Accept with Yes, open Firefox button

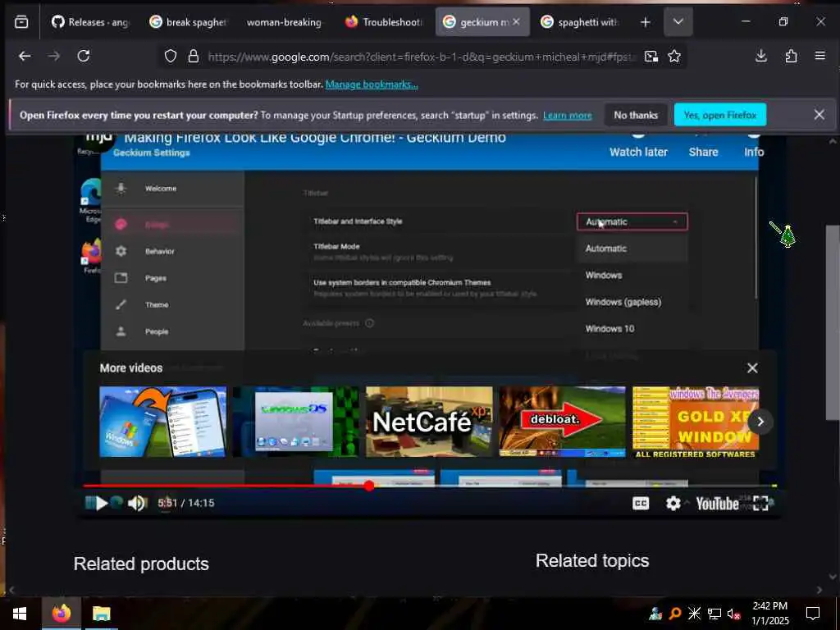coord(720,115)
